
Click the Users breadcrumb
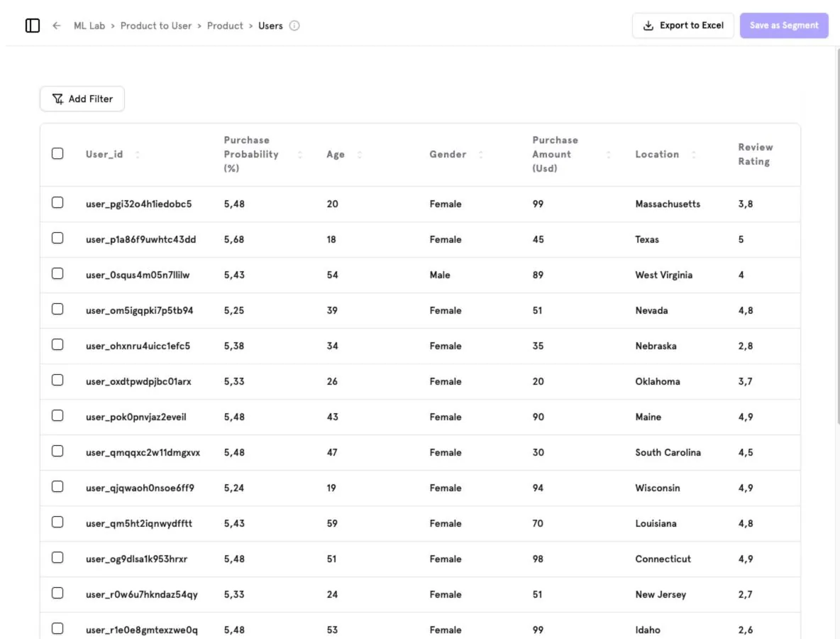point(270,26)
